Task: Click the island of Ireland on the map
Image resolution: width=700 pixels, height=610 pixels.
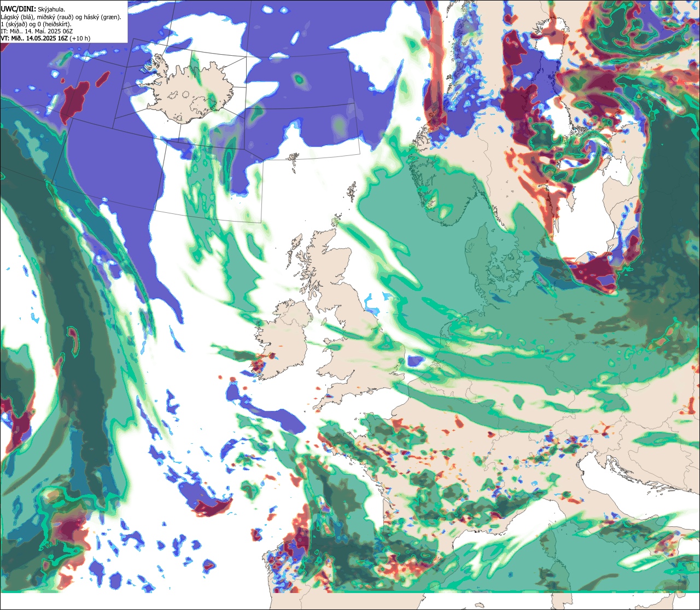Action: tap(282, 338)
